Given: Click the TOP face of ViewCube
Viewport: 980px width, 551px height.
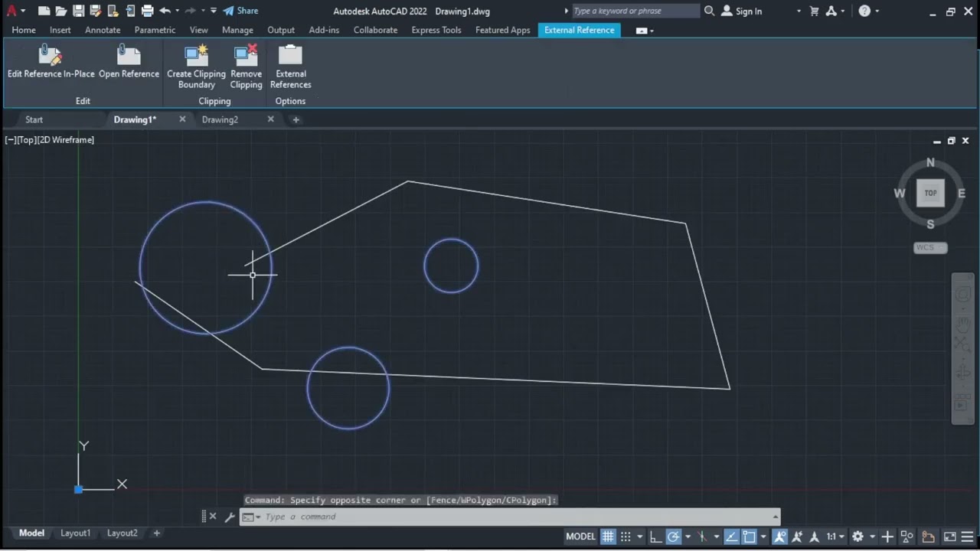Looking at the screenshot, I should click(x=930, y=193).
